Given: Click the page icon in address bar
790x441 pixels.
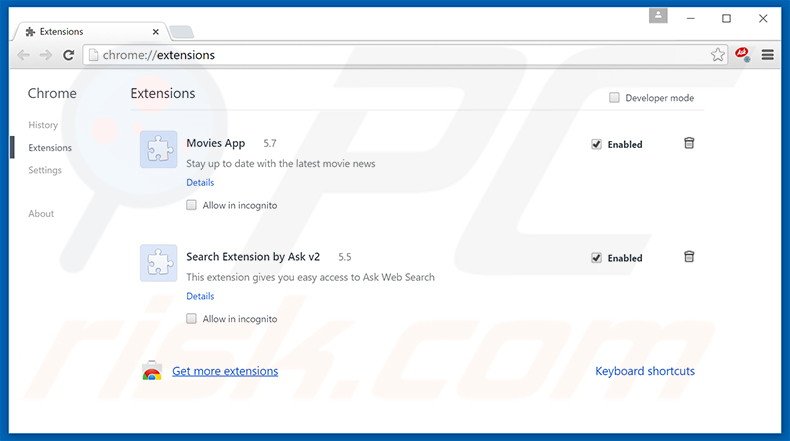Looking at the screenshot, I should (93, 55).
